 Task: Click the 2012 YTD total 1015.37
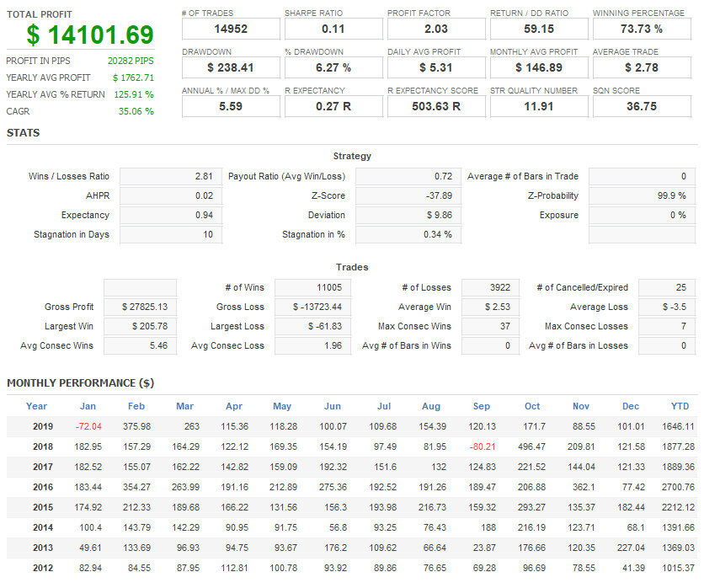[678, 568]
